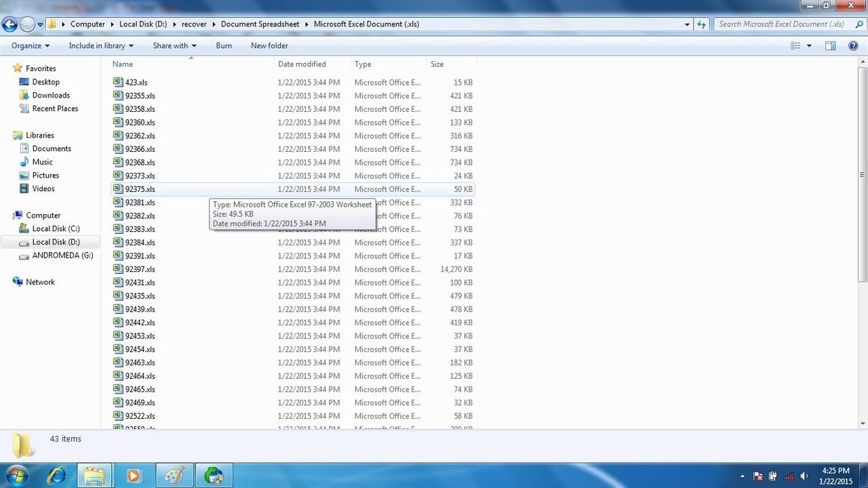Select the network signal icon in tray
Viewport: 868px width, 488px height.
[789, 476]
